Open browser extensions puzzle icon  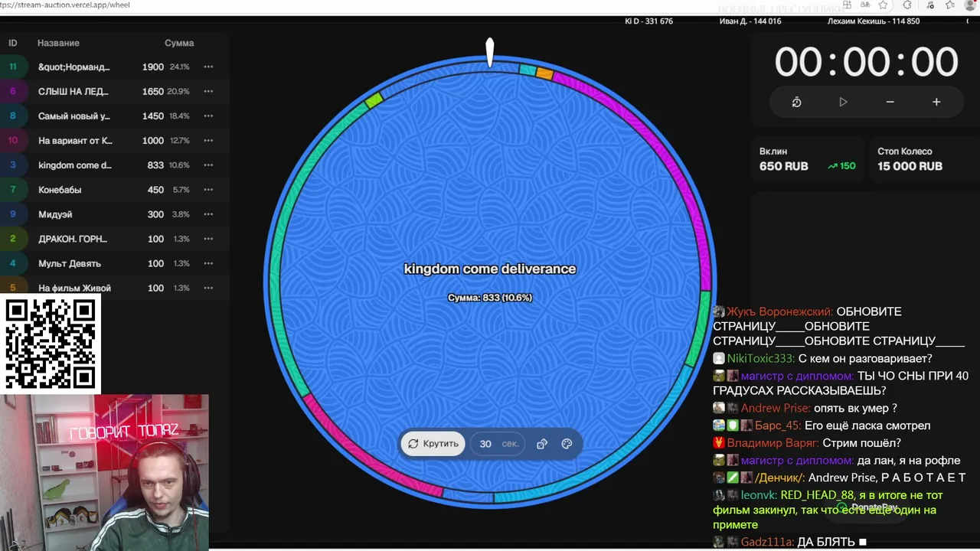[x=907, y=5]
